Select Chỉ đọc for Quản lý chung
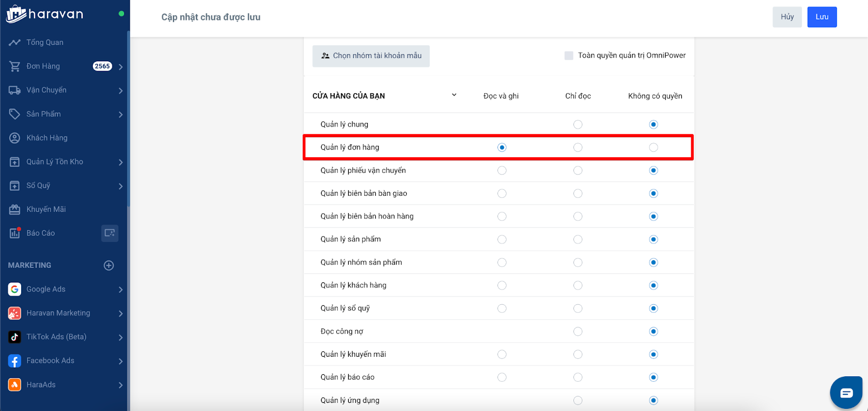Image resolution: width=868 pixels, height=411 pixels. [x=578, y=125]
